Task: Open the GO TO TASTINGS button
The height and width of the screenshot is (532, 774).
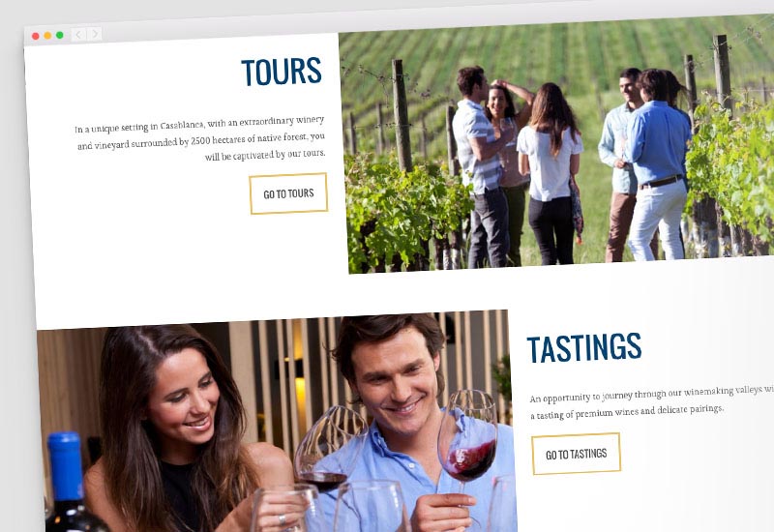Action: [x=576, y=454]
